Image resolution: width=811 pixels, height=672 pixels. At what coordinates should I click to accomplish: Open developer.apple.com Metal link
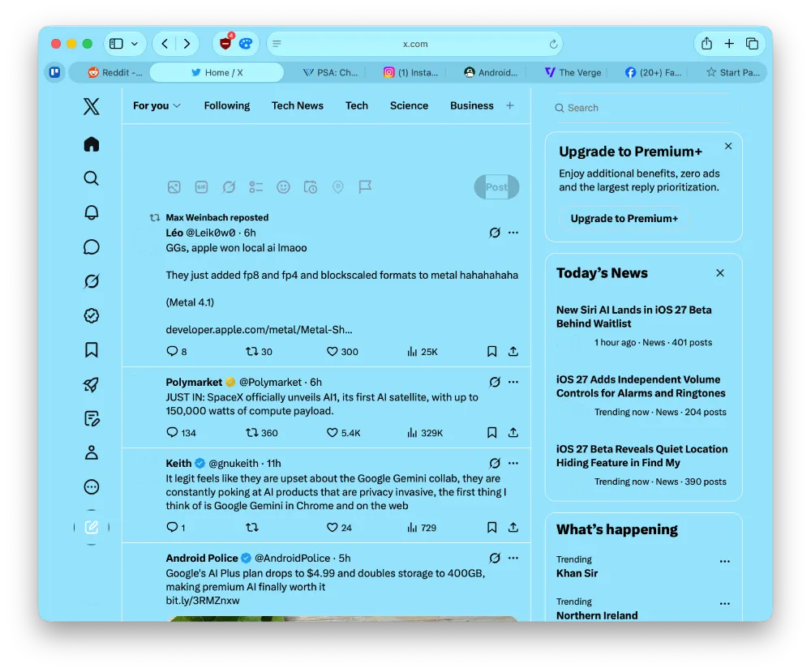click(260, 330)
